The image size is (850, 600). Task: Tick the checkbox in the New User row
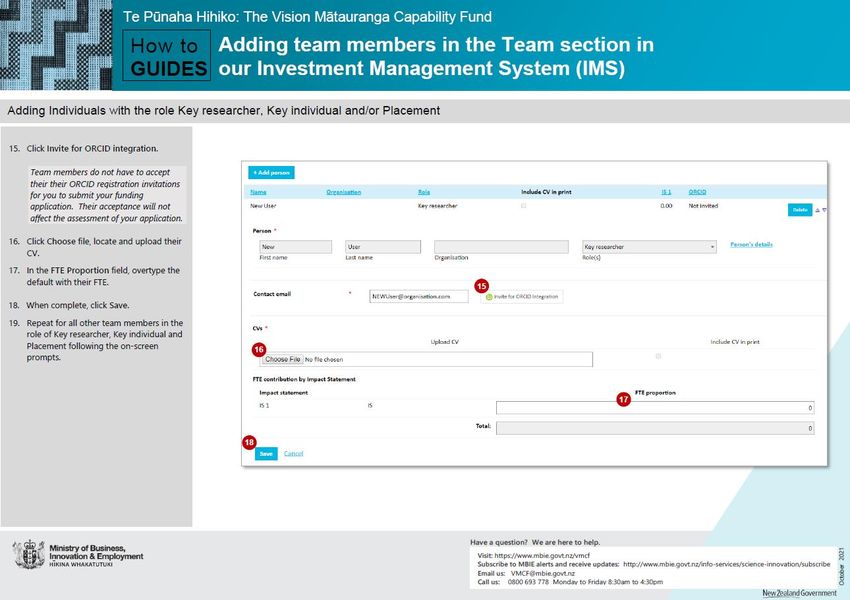524,206
